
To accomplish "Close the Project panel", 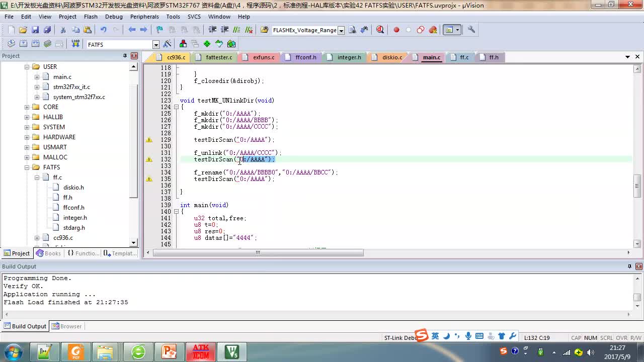I will tap(134, 56).
